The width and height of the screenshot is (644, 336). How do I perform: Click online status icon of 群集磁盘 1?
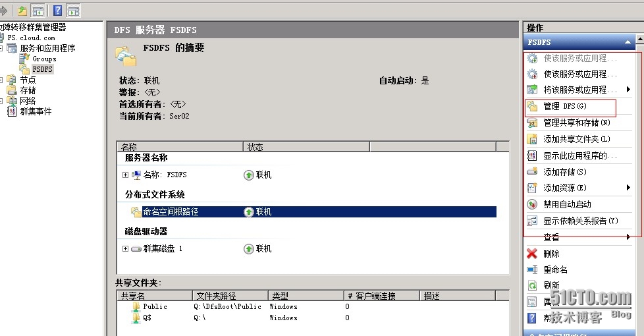[248, 249]
